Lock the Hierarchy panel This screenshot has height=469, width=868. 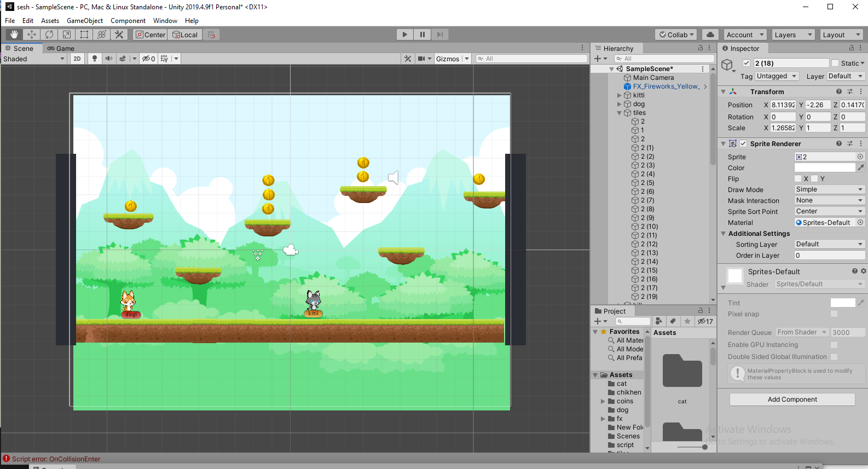point(700,48)
